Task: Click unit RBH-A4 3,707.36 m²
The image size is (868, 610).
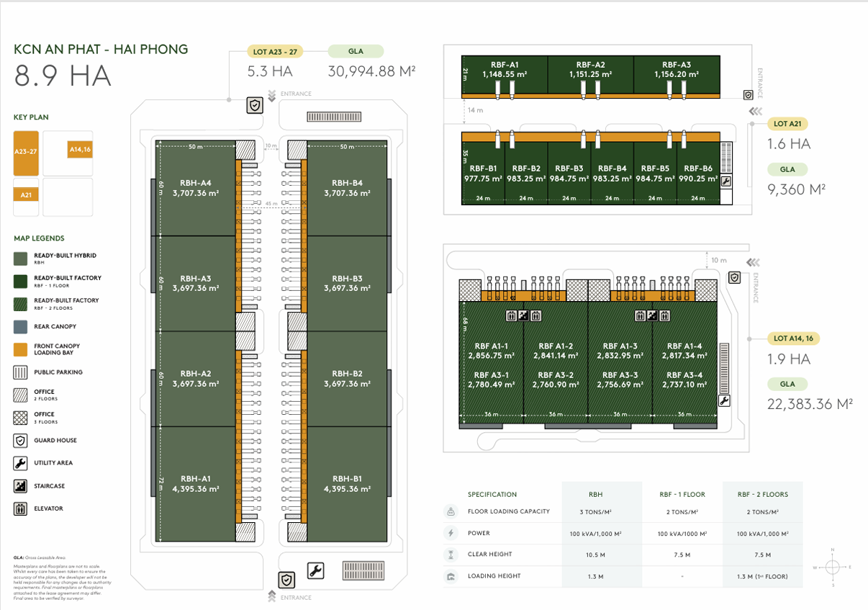Action: point(194,188)
